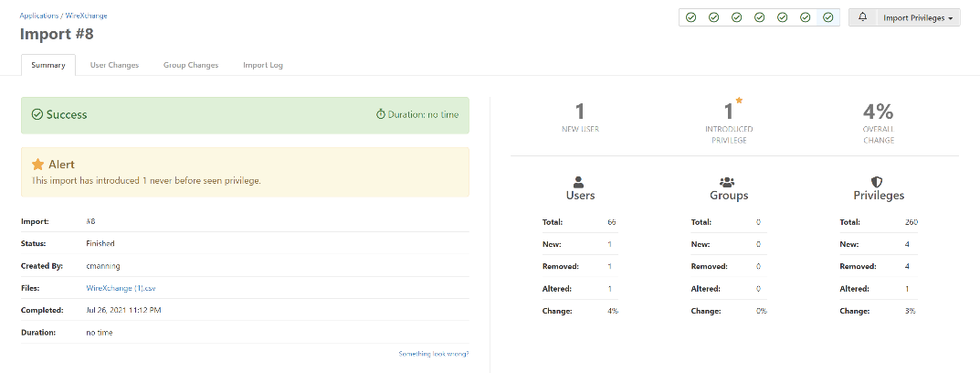This screenshot has height=373, width=980.
Task: Open the WireXchange breadcrumb link
Action: pyautogui.click(x=86, y=16)
